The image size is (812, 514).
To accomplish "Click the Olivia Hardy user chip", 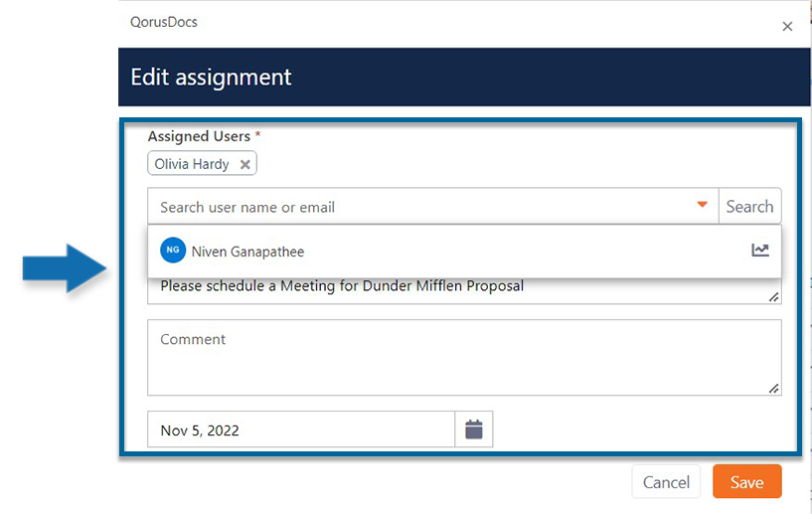I will 192,164.
